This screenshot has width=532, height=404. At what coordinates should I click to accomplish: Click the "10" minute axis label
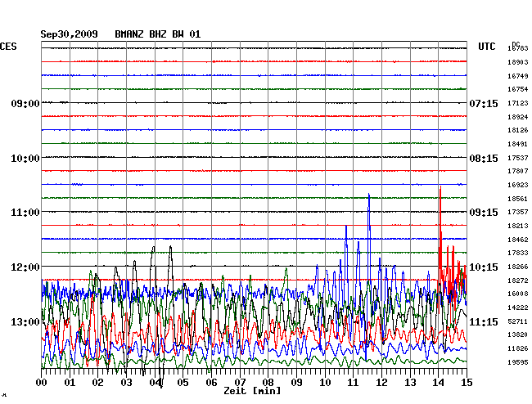tap(325, 383)
